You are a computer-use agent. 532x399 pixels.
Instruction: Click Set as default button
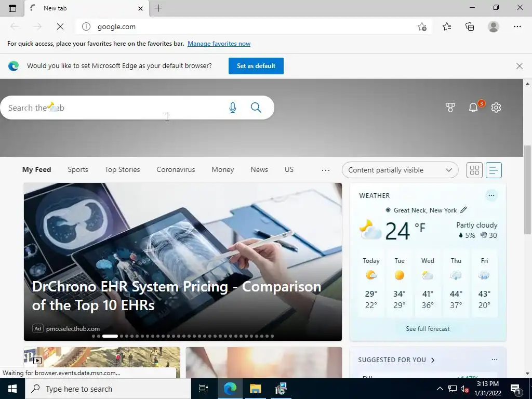(256, 66)
